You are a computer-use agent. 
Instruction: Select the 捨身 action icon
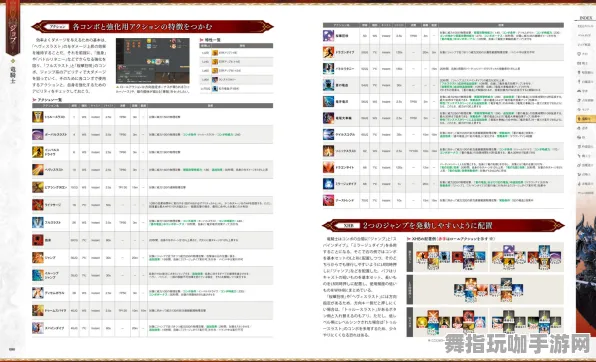(38, 240)
